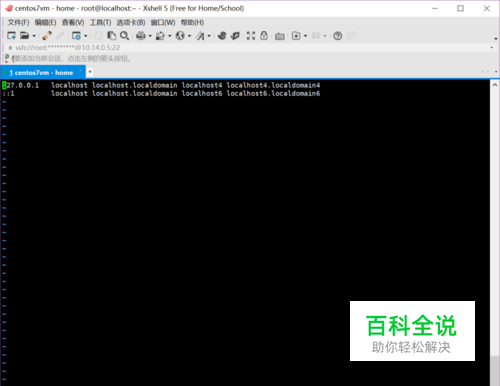Image resolution: width=500 pixels, height=386 pixels.
Task: Click the Paste clipboard icon
Action: (111, 35)
